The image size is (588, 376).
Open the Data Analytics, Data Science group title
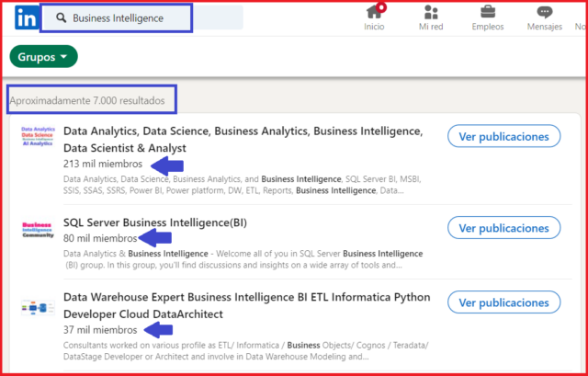pyautogui.click(x=243, y=140)
